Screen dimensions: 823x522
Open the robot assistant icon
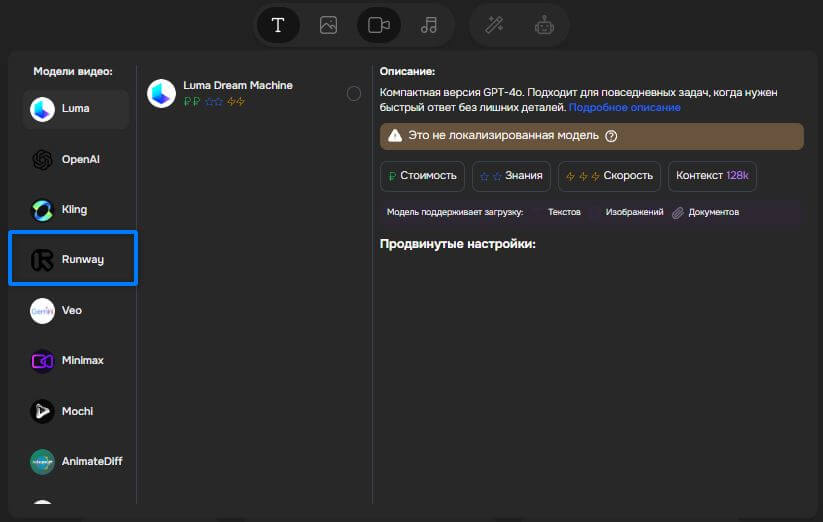click(x=544, y=26)
